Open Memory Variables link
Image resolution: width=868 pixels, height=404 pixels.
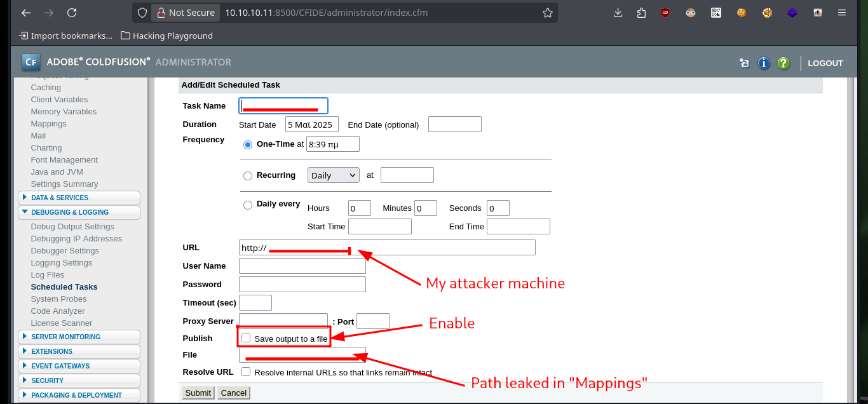tap(64, 112)
